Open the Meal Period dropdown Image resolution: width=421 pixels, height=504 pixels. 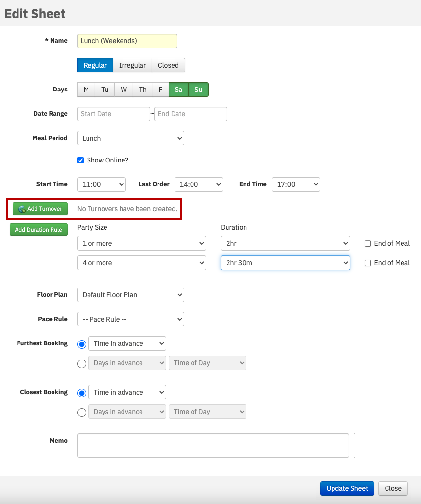tap(131, 138)
